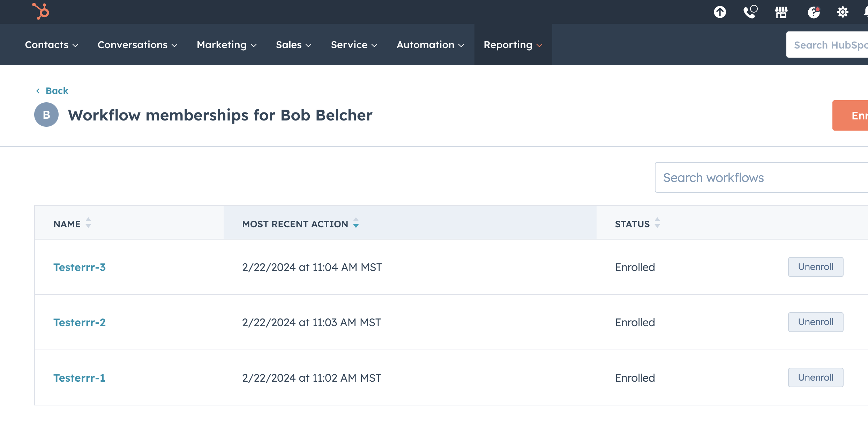Open the Marketing menu
Viewport: 868px width, 440px height.
(226, 45)
